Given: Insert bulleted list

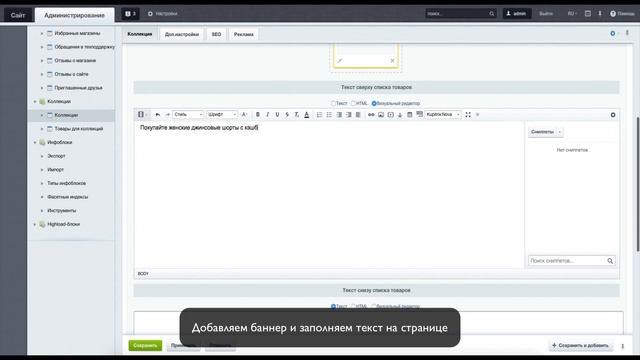Looking at the screenshot, I should tap(329, 115).
